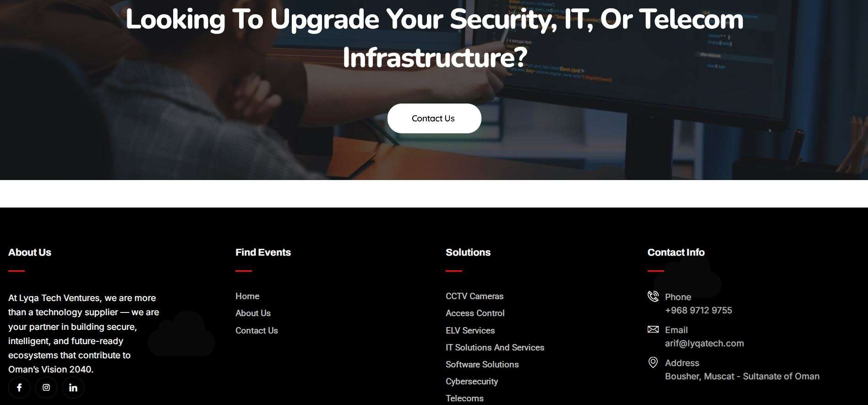The width and height of the screenshot is (868, 405).
Task: Open Cybersecurity link
Action: click(x=472, y=382)
